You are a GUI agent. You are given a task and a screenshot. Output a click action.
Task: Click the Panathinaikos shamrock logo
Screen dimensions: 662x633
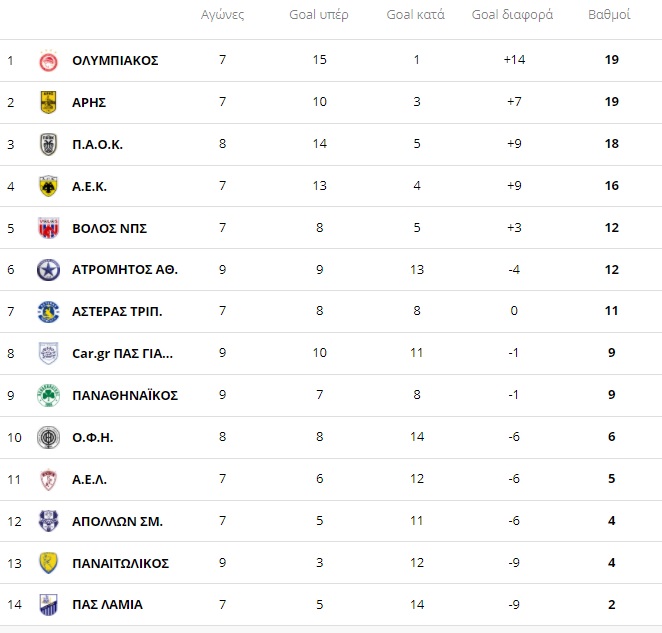(49, 396)
